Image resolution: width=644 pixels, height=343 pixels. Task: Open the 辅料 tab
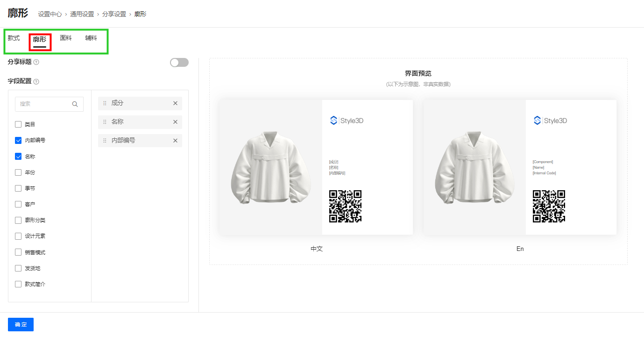[x=91, y=38]
